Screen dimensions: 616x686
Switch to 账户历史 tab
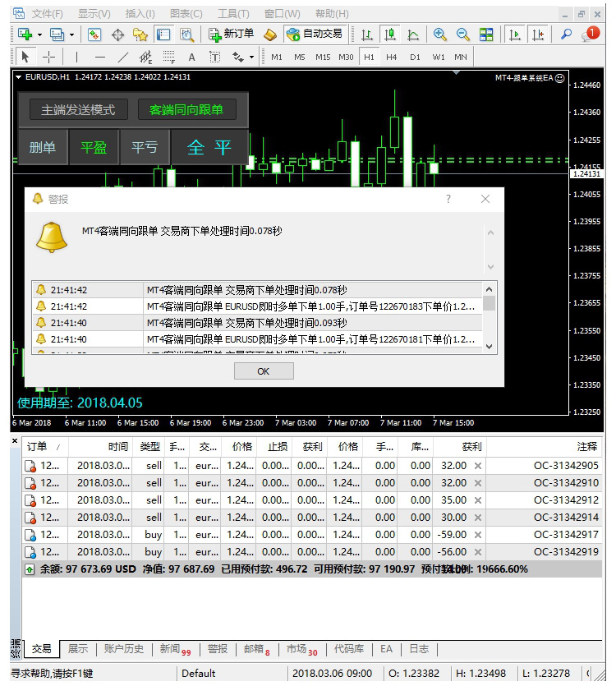click(x=124, y=649)
